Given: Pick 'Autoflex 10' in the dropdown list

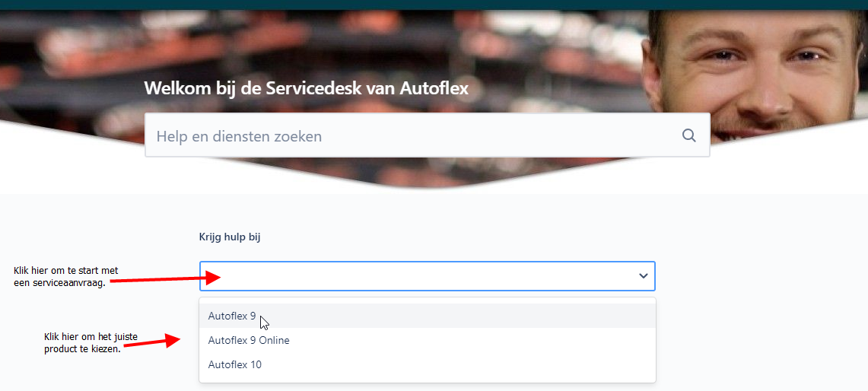Looking at the screenshot, I should pos(234,364).
